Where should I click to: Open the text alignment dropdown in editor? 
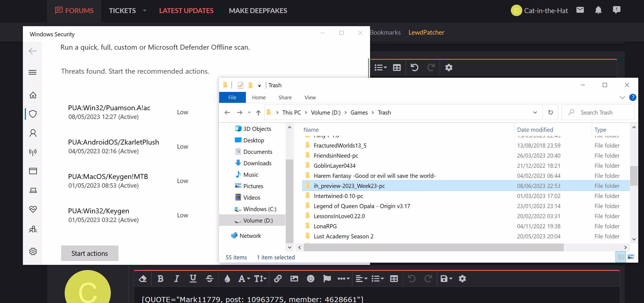pos(362,278)
